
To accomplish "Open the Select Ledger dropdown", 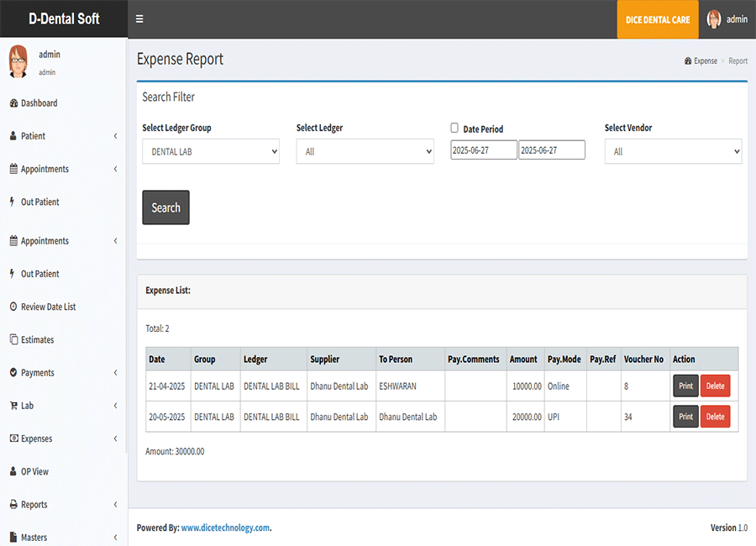I will point(365,152).
